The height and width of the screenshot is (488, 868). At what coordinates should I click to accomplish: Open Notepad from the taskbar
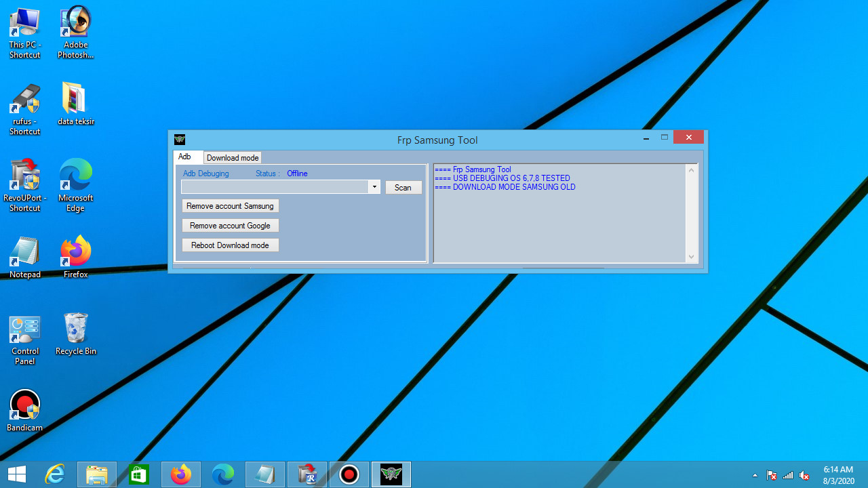point(265,474)
